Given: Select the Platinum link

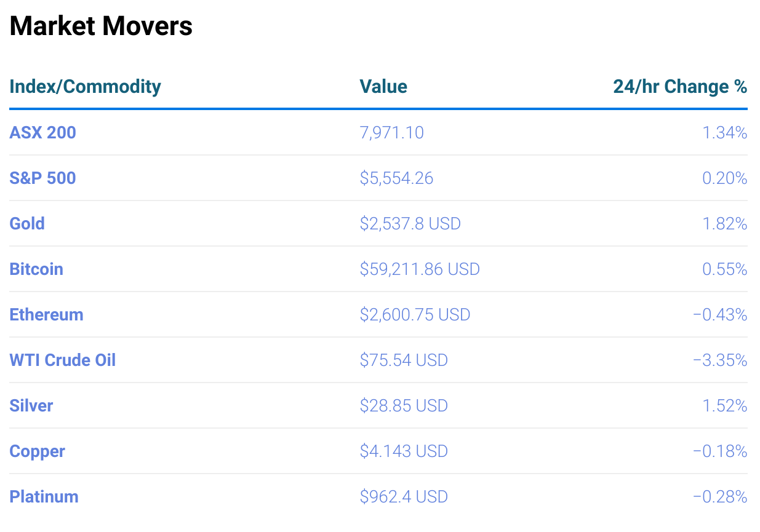Looking at the screenshot, I should [44, 496].
